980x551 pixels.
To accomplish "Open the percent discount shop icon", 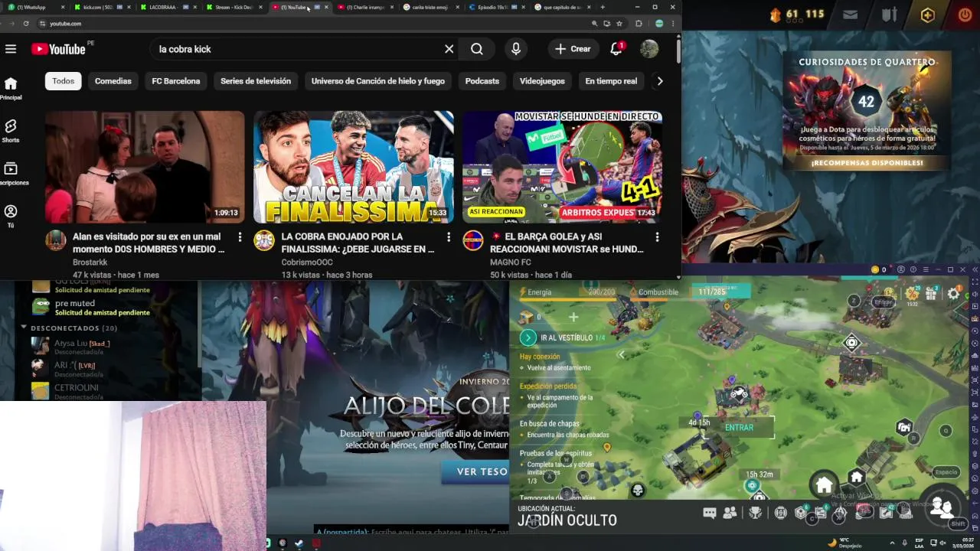I will 911,293.
